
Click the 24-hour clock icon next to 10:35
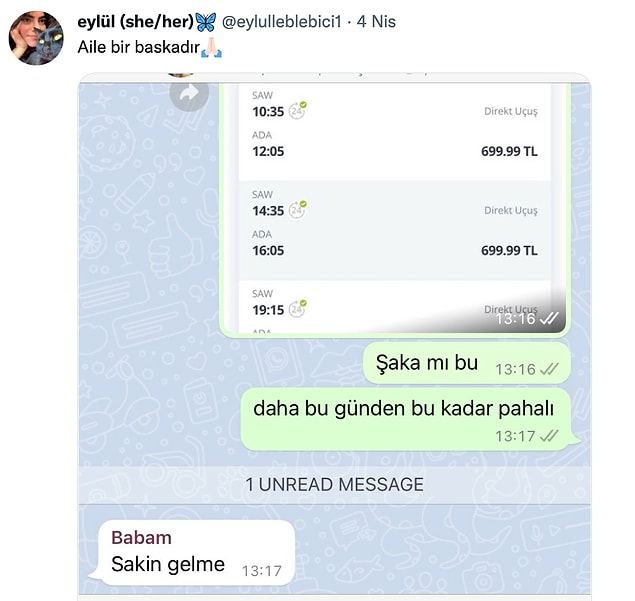point(298,110)
